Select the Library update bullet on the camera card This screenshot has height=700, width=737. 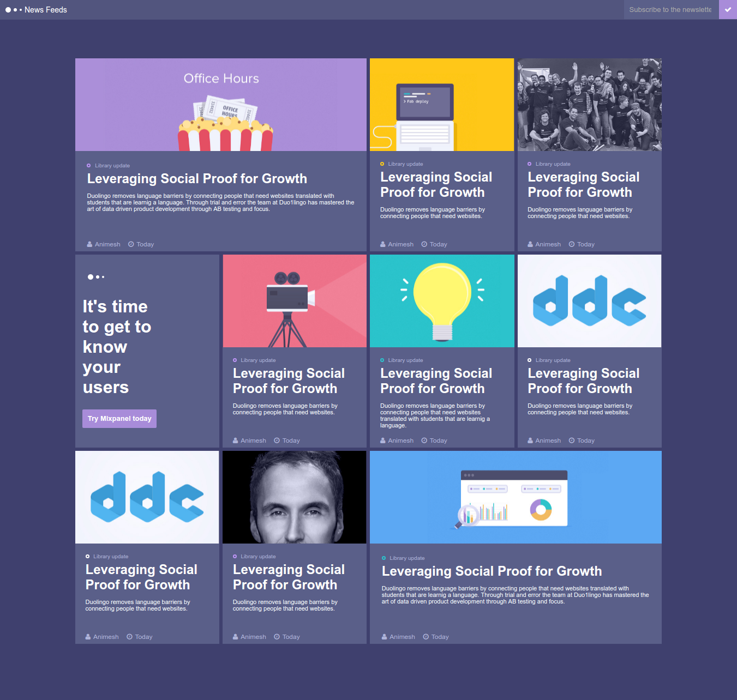235,360
